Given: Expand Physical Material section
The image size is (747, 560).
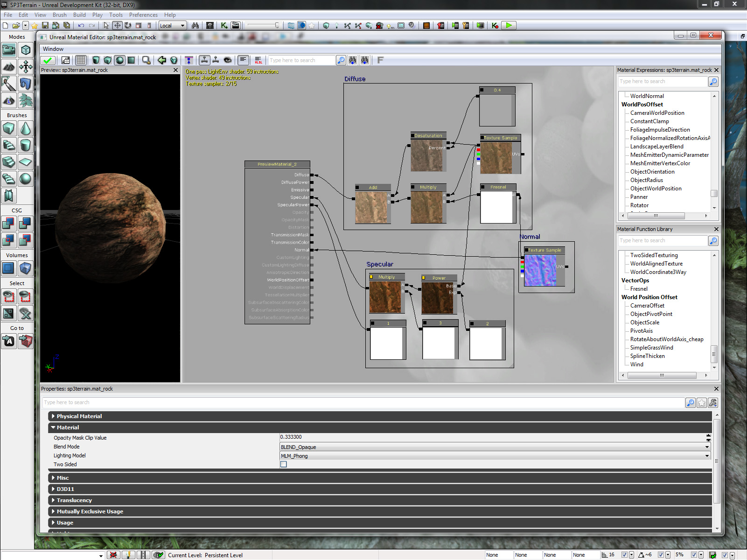Looking at the screenshot, I should pyautogui.click(x=380, y=416).
